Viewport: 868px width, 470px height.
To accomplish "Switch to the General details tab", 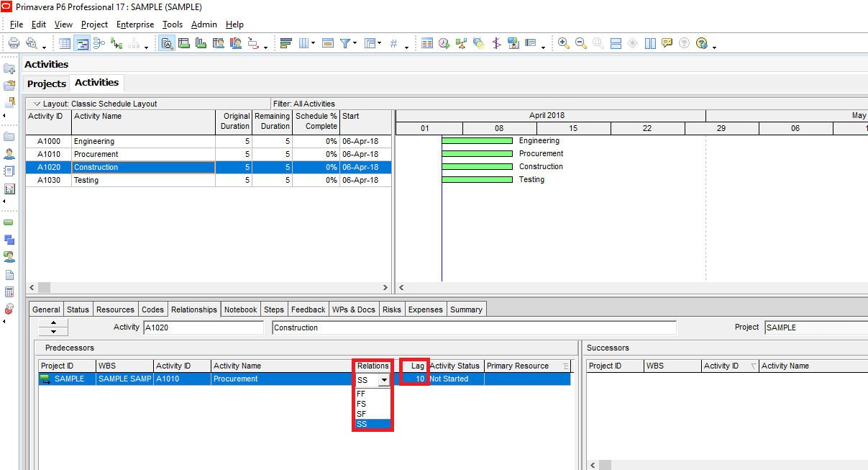I will coord(46,309).
